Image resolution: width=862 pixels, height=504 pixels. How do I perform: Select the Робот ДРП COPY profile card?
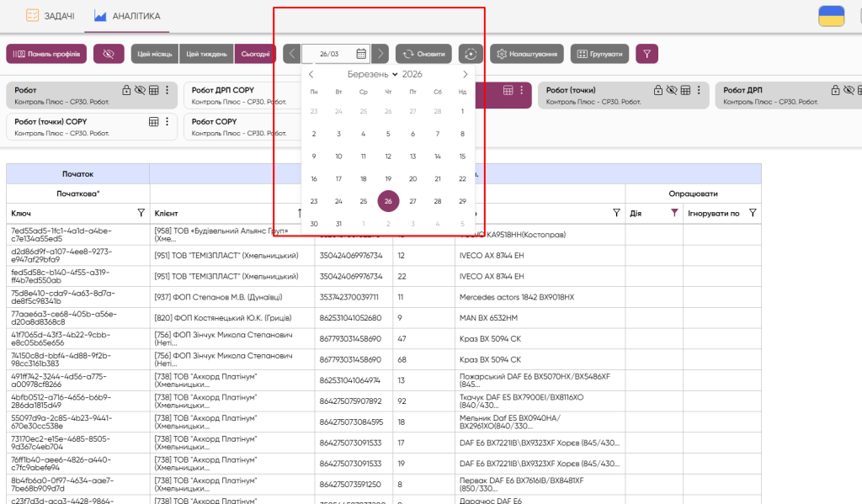[242, 95]
